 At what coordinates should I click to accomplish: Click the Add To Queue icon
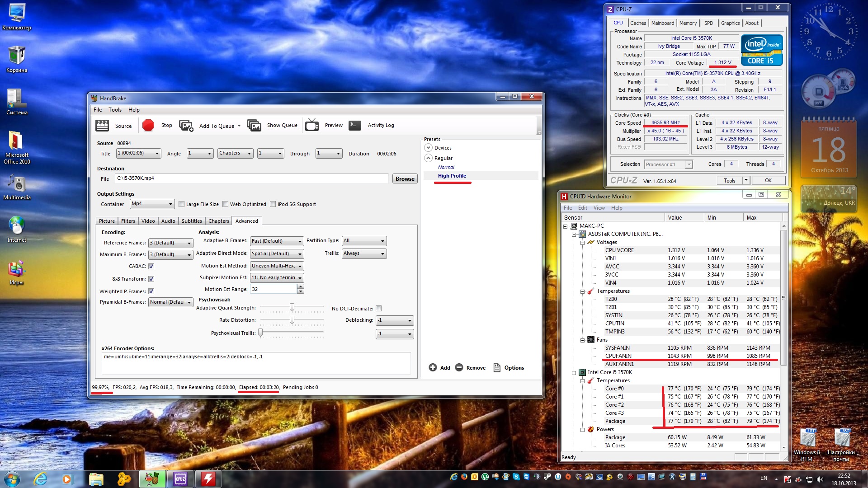point(186,125)
